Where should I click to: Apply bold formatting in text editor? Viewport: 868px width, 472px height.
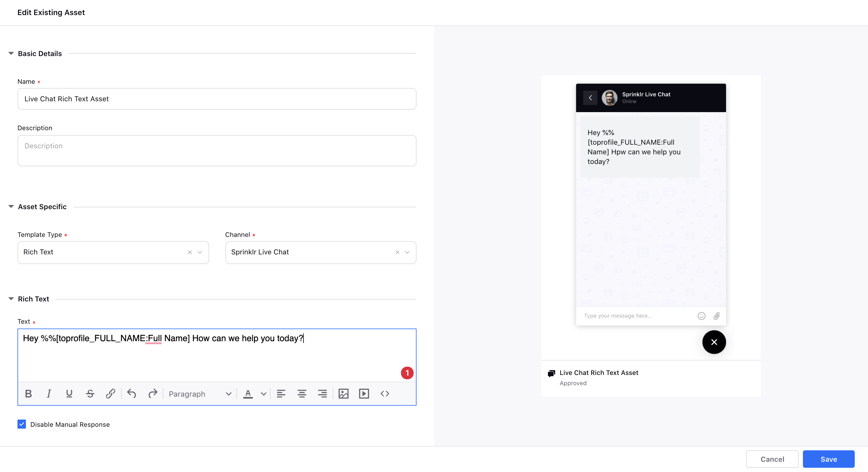(x=28, y=394)
